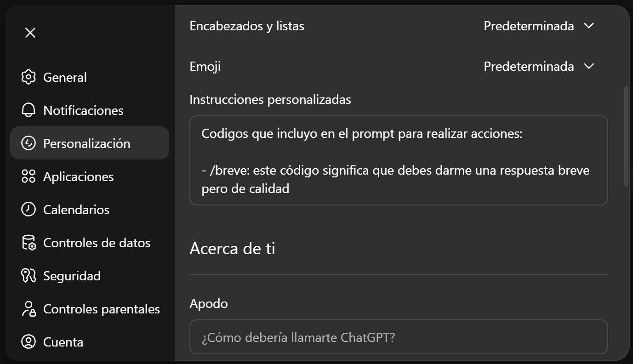Select the Calendarios menu label

point(76,210)
